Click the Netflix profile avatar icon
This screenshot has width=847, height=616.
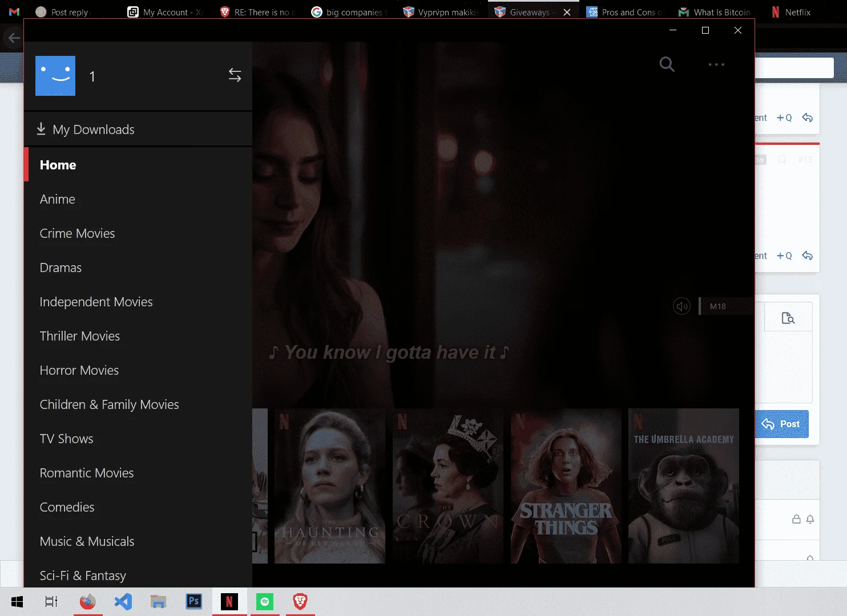55,76
